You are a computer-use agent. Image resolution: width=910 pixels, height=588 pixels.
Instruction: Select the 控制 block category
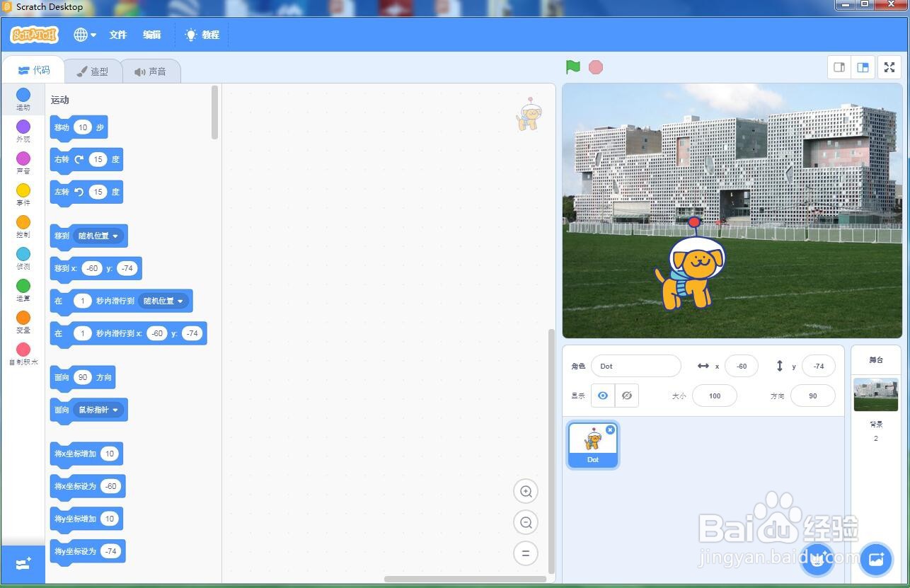tap(23, 227)
